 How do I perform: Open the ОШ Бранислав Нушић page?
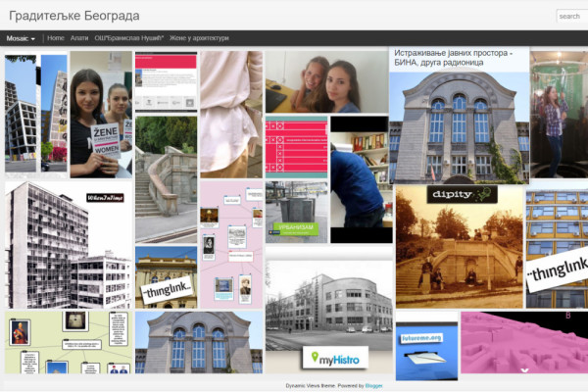pyautogui.click(x=129, y=38)
